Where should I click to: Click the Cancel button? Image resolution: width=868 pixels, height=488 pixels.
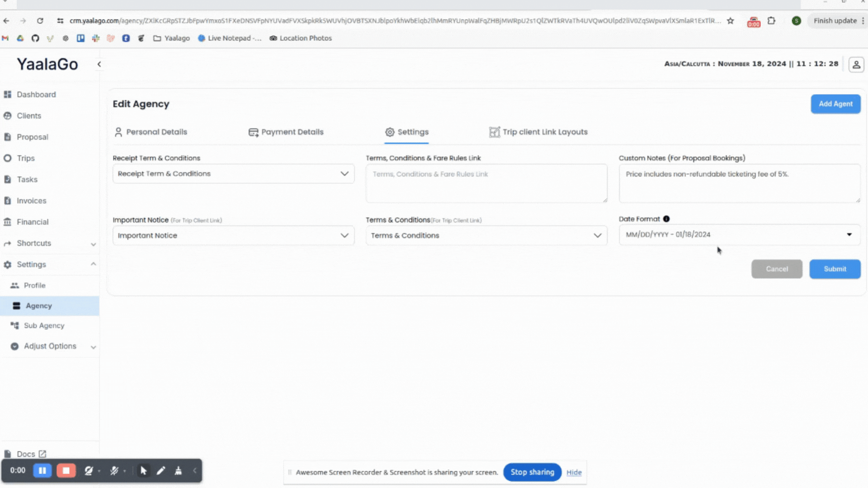click(777, 269)
